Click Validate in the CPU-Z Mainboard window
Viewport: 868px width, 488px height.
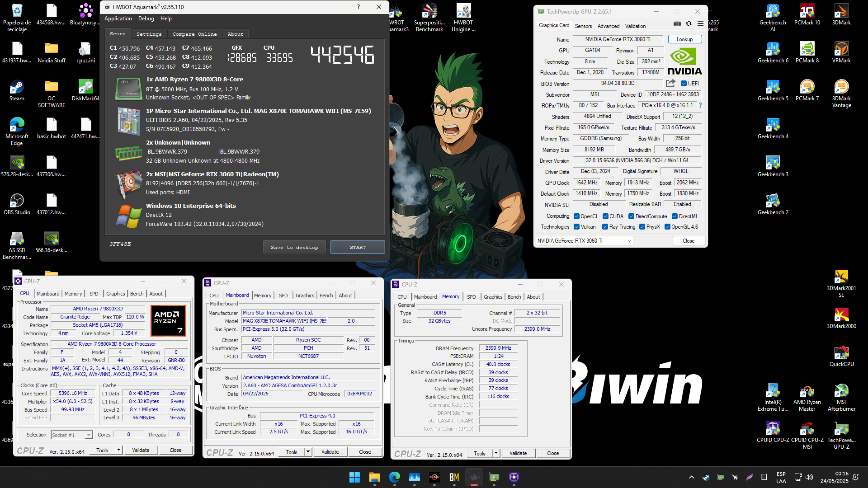tap(330, 452)
